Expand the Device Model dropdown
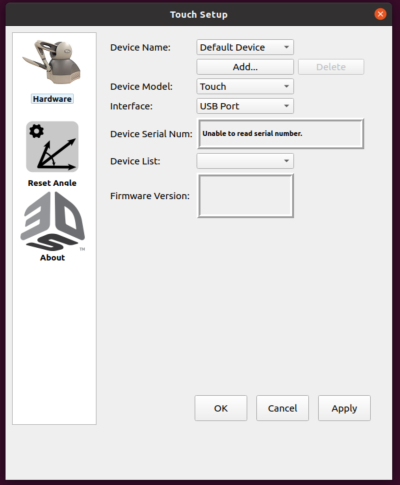Screen dimensions: 400x485 [x=245, y=87]
